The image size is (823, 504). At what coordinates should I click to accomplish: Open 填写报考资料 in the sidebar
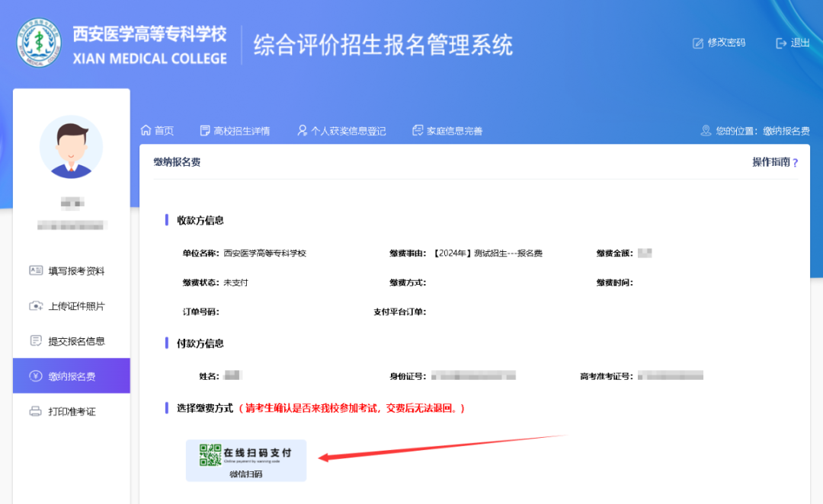[x=76, y=271]
